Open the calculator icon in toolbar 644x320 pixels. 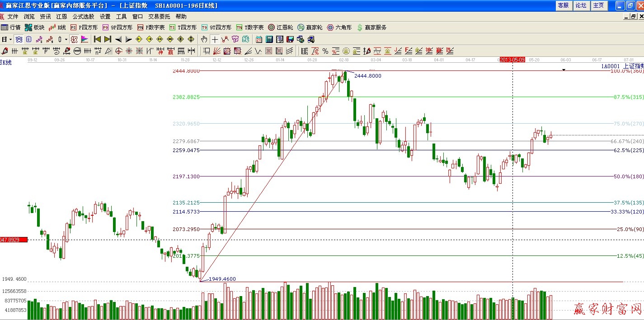point(269,39)
